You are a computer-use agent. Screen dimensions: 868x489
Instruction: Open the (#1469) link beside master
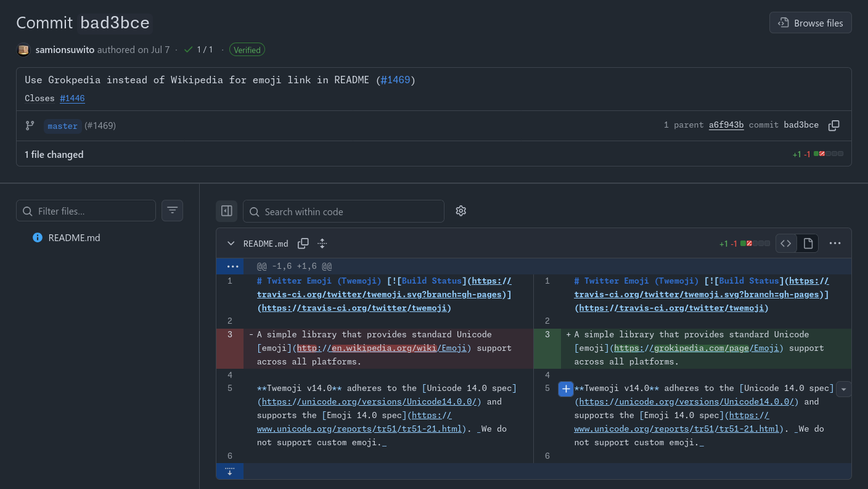[100, 126]
